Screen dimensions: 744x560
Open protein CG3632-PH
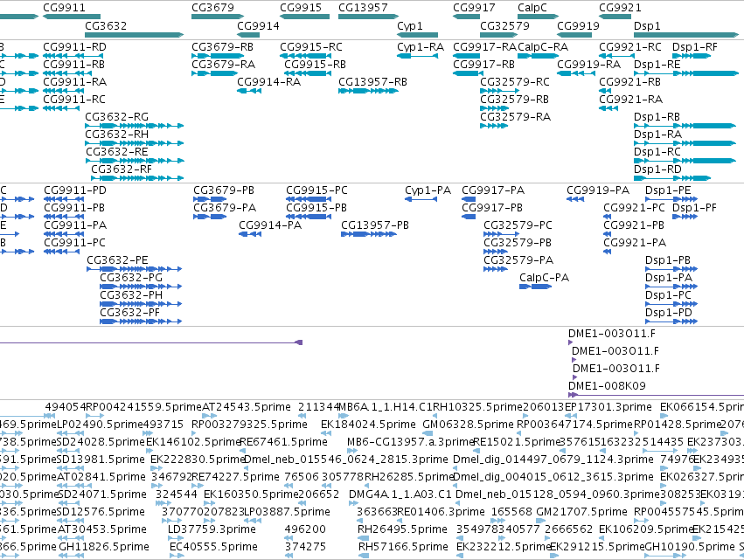141,304
